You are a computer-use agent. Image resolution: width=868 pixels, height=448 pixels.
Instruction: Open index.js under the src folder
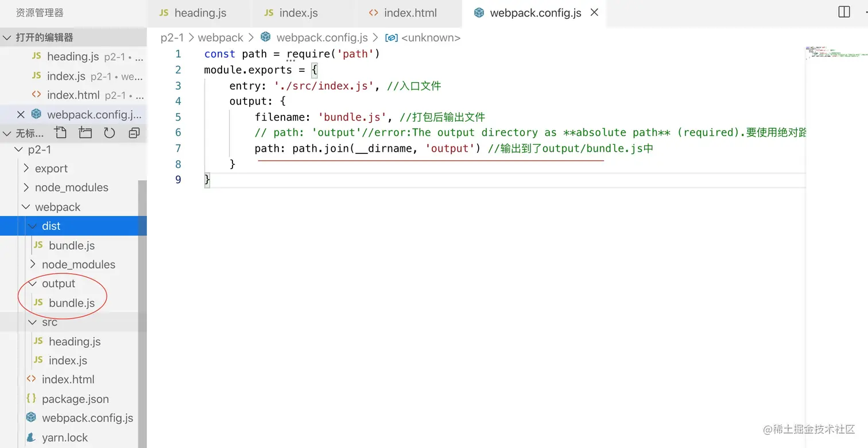click(68, 360)
